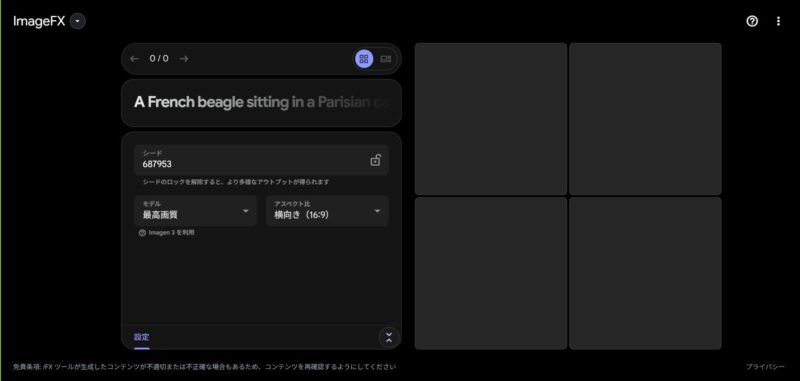Select the 設定 tab
800x381 pixels.
tap(142, 337)
